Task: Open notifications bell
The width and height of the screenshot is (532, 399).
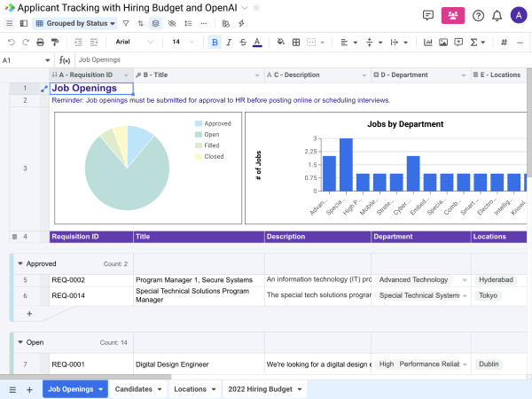Action: pyautogui.click(x=497, y=16)
